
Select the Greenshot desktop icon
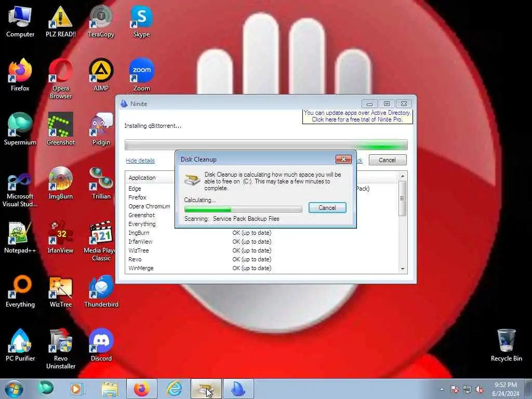click(x=60, y=129)
